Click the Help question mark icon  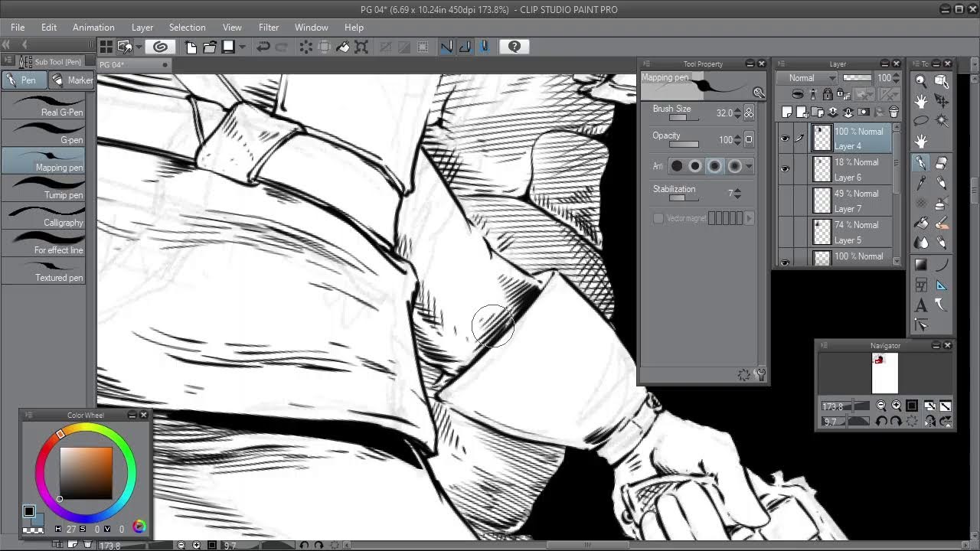pyautogui.click(x=514, y=47)
